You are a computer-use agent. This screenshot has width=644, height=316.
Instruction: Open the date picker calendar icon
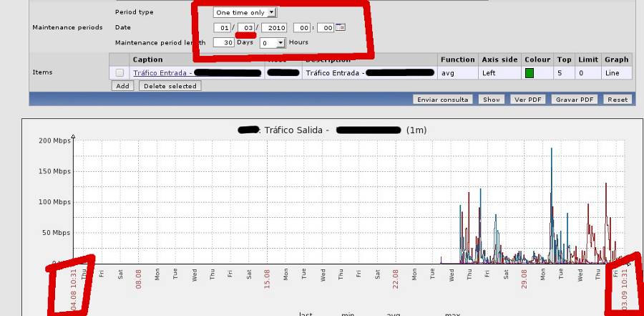point(341,27)
